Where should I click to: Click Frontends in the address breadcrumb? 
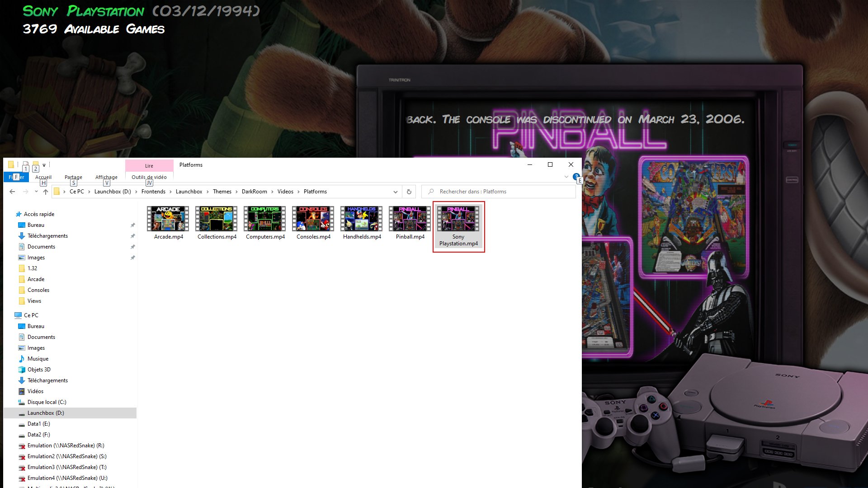click(153, 192)
